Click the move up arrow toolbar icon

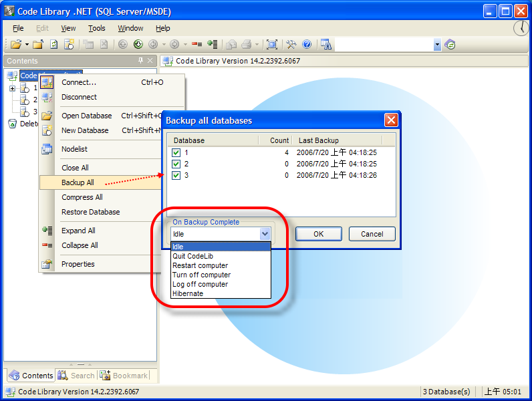click(123, 44)
